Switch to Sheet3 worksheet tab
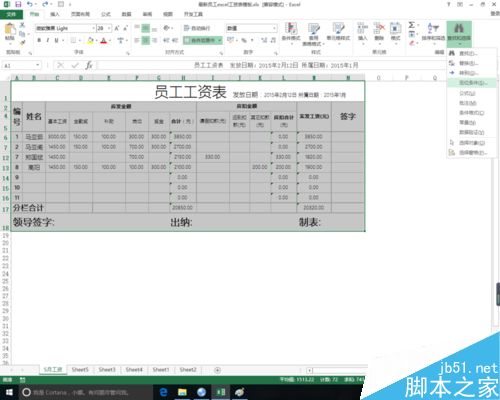The height and width of the screenshot is (400, 500). [107, 370]
